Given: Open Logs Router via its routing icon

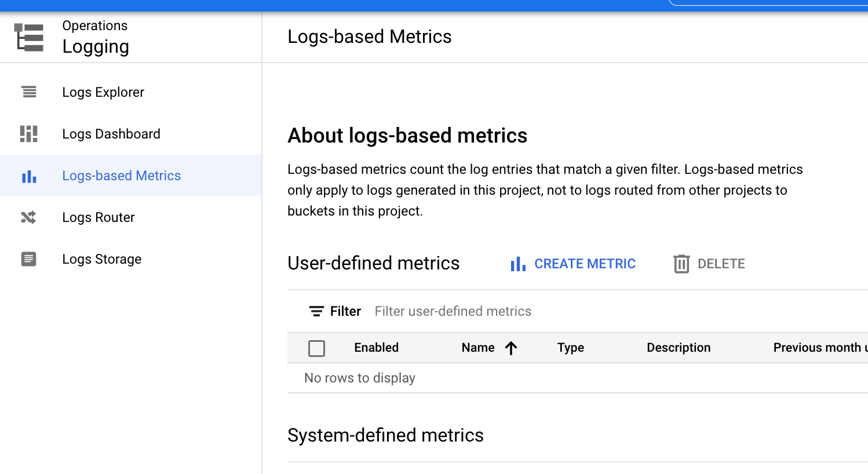Looking at the screenshot, I should 30,217.
